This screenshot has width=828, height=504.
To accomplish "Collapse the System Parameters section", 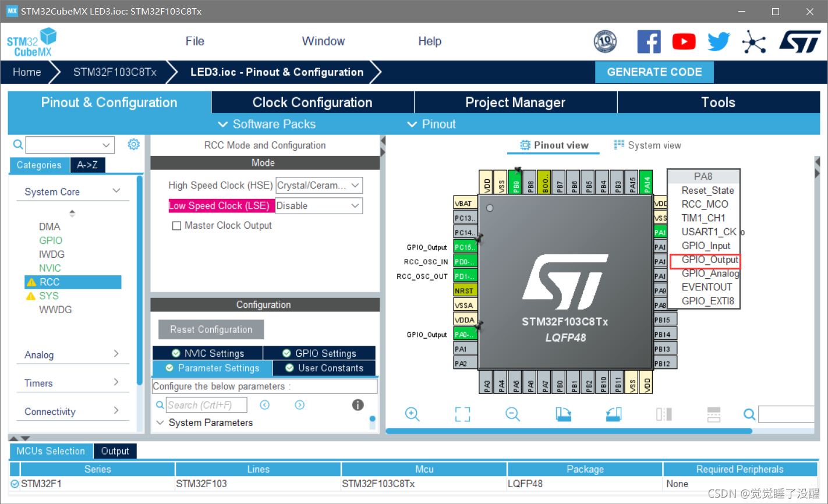I will (x=160, y=423).
